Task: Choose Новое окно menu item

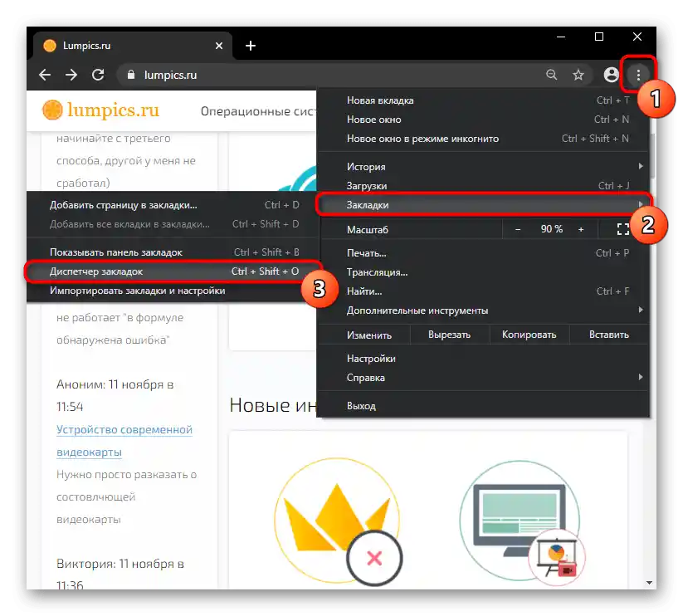Action: tap(484, 120)
